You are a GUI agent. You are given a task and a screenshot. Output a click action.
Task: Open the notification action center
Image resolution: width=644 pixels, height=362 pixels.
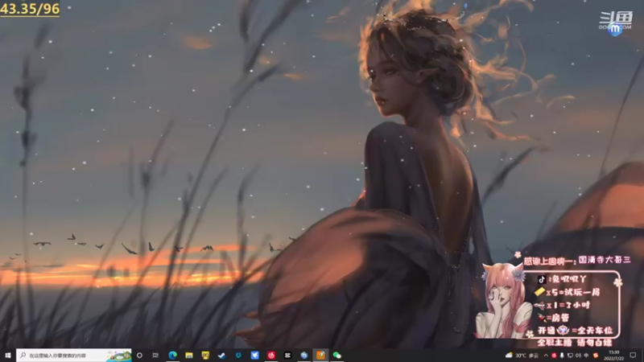[x=633, y=356]
